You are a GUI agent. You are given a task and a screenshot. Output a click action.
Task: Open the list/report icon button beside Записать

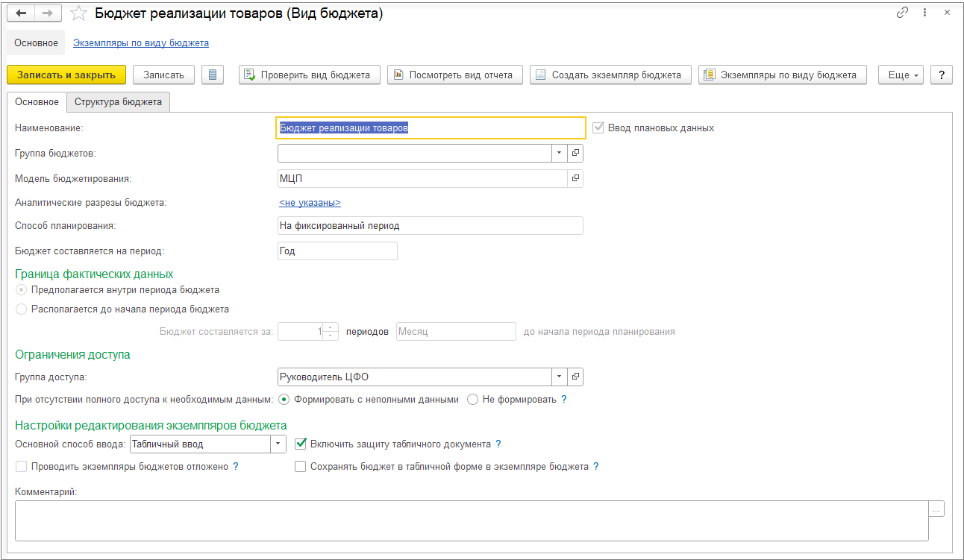coord(213,75)
